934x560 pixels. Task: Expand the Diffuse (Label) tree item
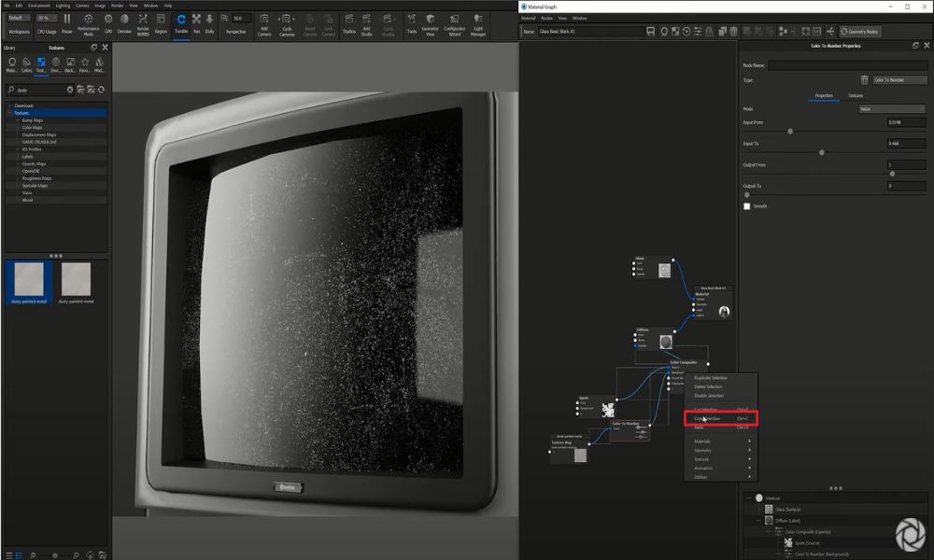(758, 520)
